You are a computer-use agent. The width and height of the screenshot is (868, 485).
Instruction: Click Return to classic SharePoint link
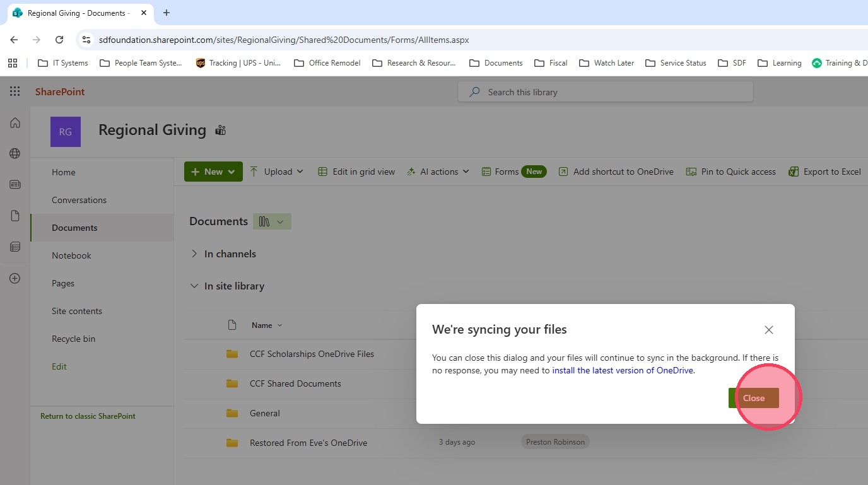coord(88,416)
